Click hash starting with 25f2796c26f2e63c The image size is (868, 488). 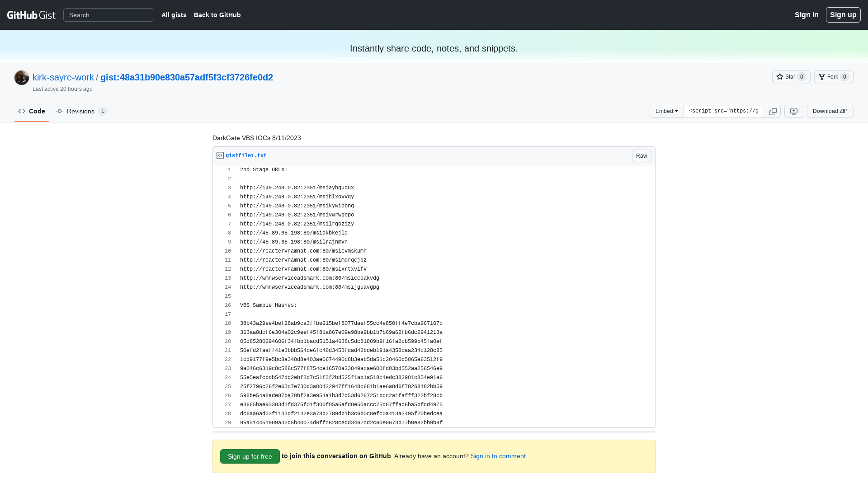[x=341, y=387]
